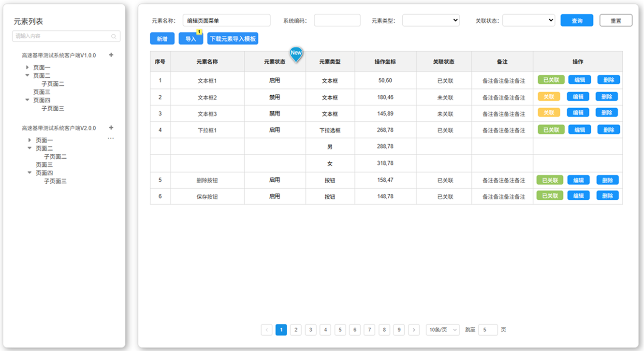Select 高速基带测试系统客户端V2.0.0 node
The image size is (644, 351).
point(59,128)
